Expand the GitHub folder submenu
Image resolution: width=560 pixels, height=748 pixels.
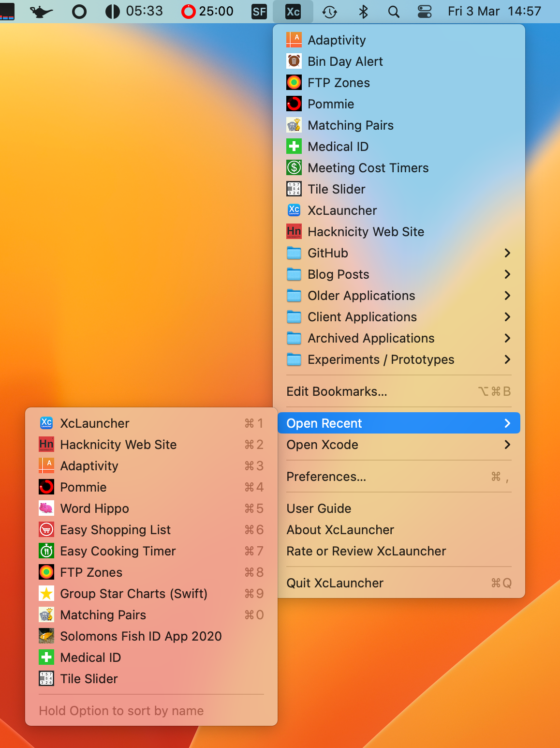pyautogui.click(x=507, y=253)
